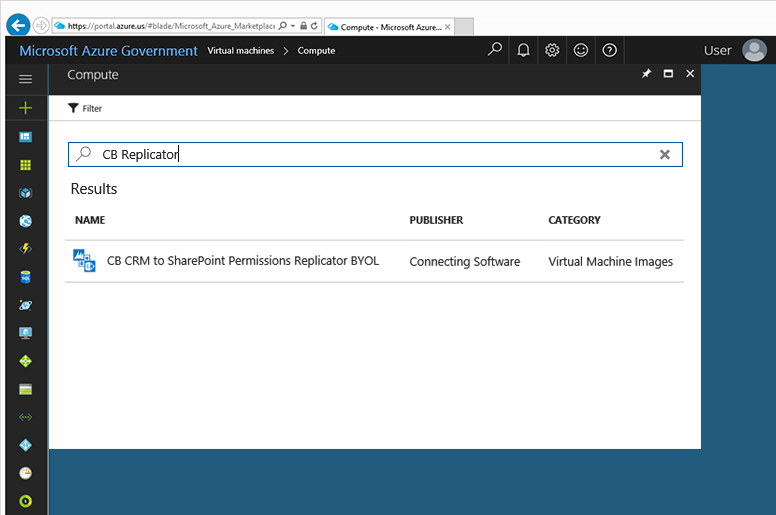776x515 pixels.
Task: Open the Cosmos DB planet icon
Action: [x=25, y=305]
